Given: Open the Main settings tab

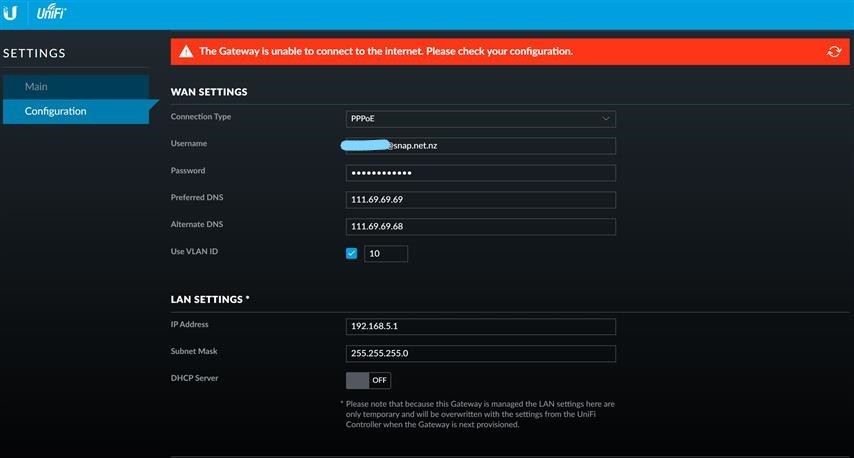Looking at the screenshot, I should [36, 87].
